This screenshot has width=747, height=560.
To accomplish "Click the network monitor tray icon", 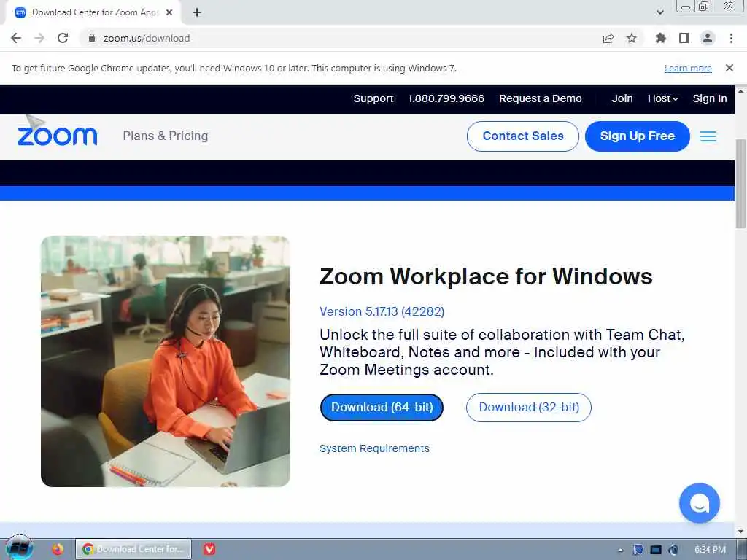I will [656, 550].
